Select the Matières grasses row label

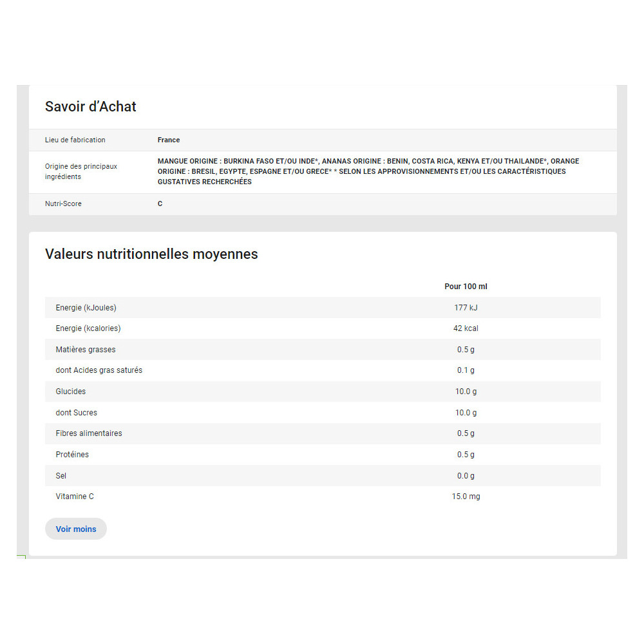pyautogui.click(x=86, y=350)
